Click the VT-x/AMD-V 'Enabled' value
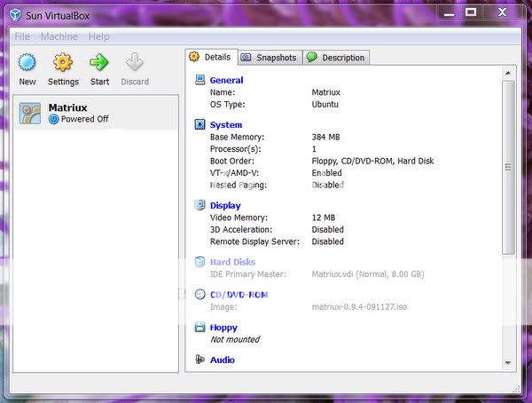The image size is (532, 403). [326, 173]
